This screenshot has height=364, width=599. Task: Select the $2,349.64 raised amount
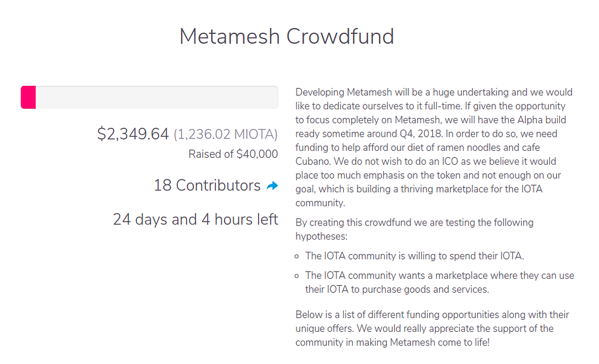point(133,134)
